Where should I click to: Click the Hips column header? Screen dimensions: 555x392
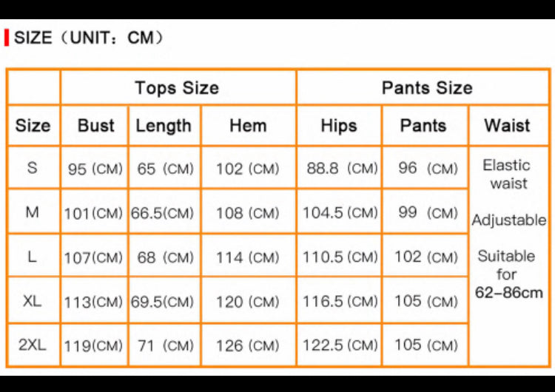(x=339, y=126)
